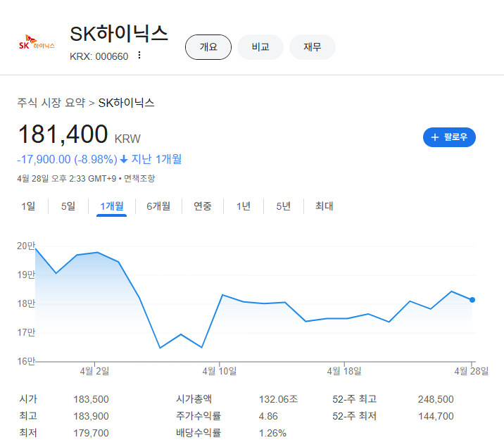Click the 최고 value 183,900
This screenshot has width=504, height=447.
click(91, 416)
